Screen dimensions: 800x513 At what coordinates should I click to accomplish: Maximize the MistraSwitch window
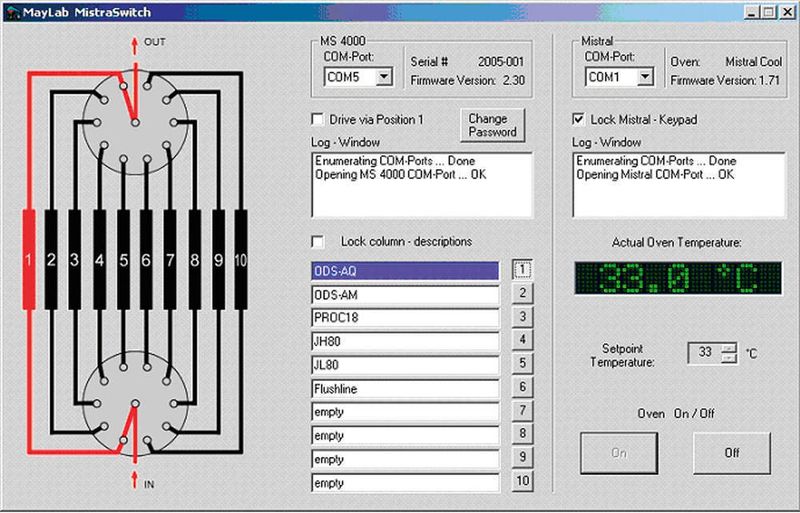coord(768,12)
